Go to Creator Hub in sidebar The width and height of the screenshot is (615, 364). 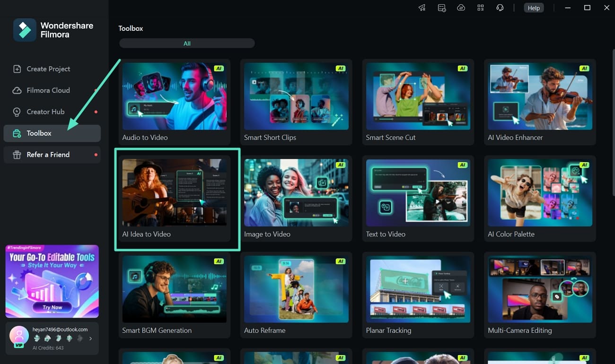52,112
